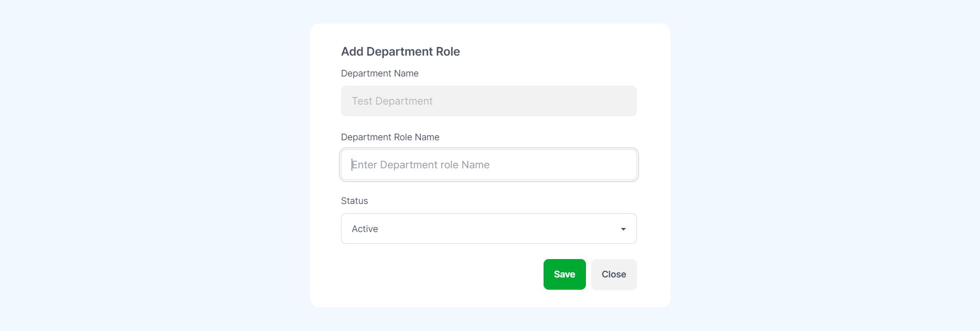Save the new department role

[564, 274]
